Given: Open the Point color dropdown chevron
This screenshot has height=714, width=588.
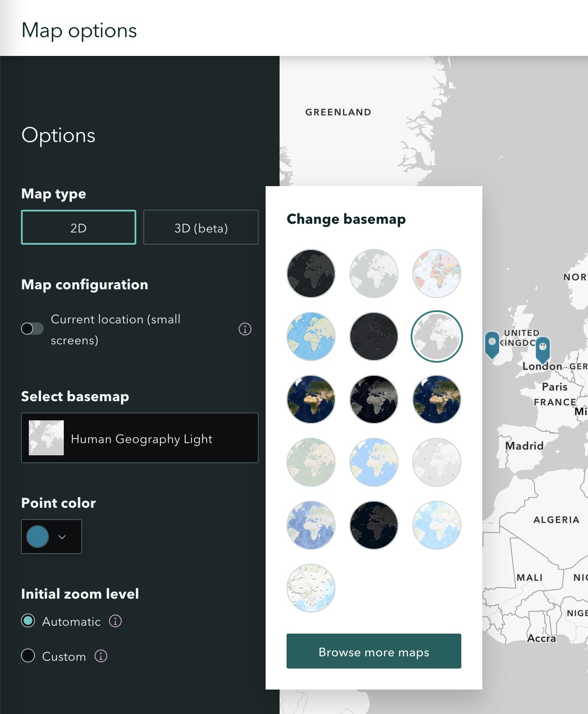Looking at the screenshot, I should [x=62, y=537].
